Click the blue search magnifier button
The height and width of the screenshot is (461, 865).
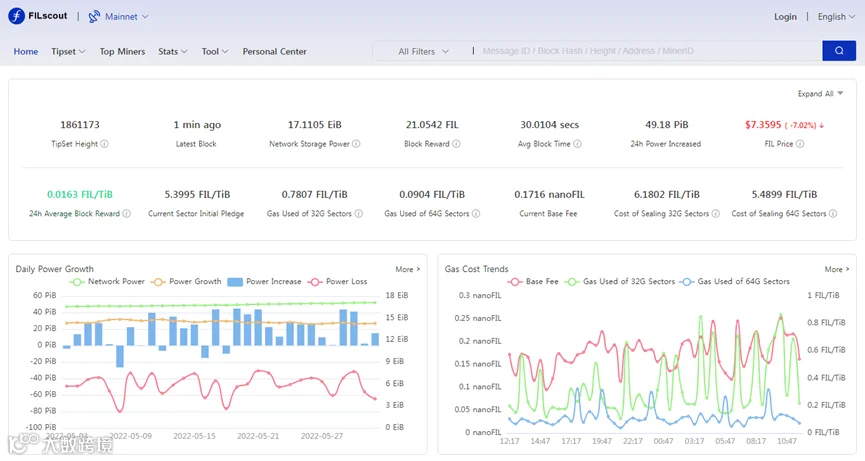[x=839, y=51]
